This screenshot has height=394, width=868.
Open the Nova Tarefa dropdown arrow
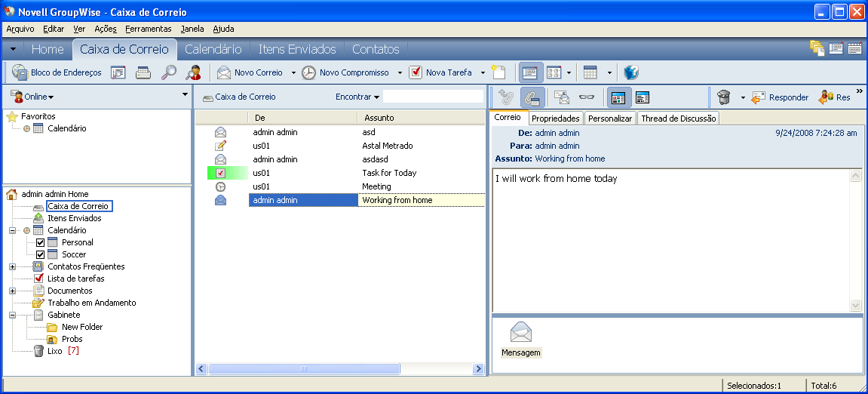[483, 72]
